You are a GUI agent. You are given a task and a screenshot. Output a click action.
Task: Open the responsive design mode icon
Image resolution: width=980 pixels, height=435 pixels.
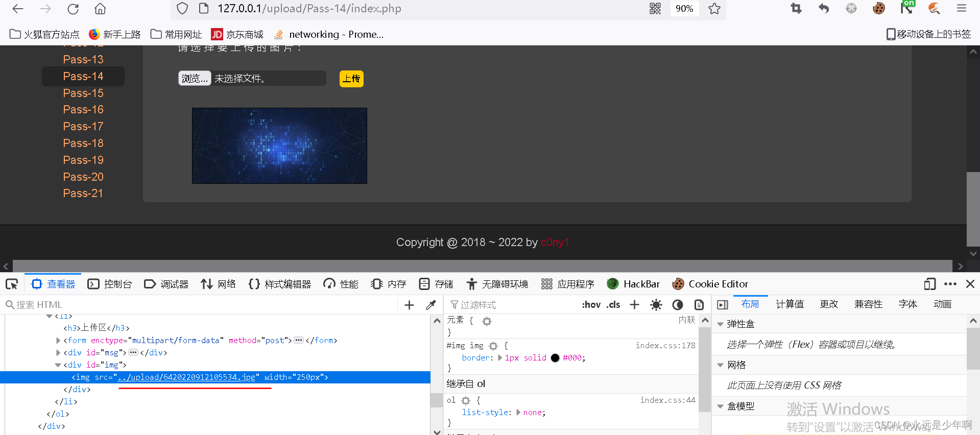929,284
